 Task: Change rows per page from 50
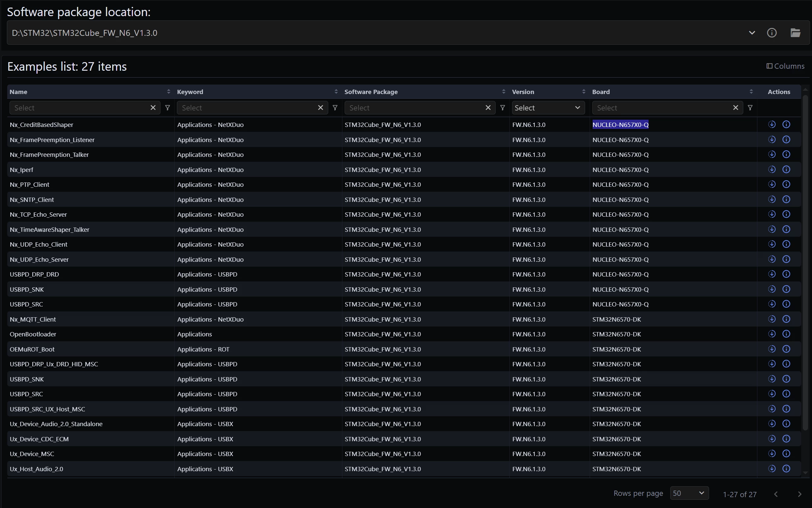(x=689, y=493)
